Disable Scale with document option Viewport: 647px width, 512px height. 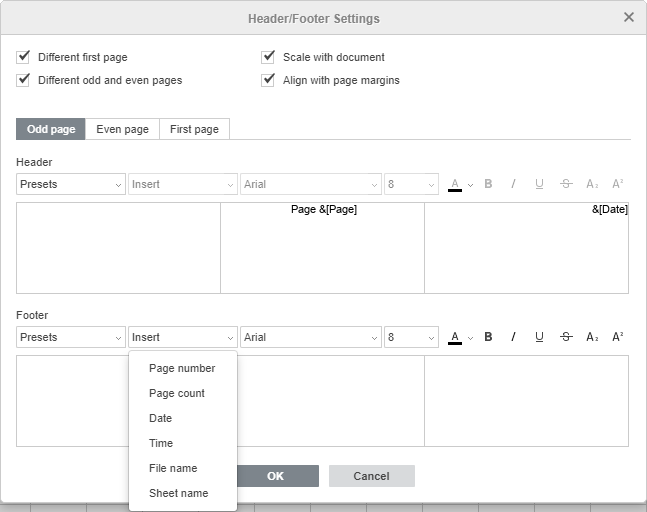268,57
